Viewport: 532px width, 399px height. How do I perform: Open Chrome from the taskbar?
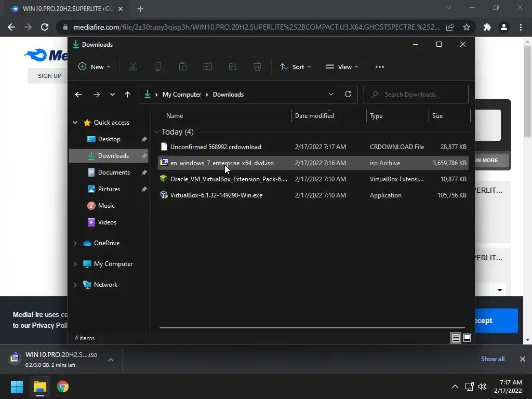62,387
